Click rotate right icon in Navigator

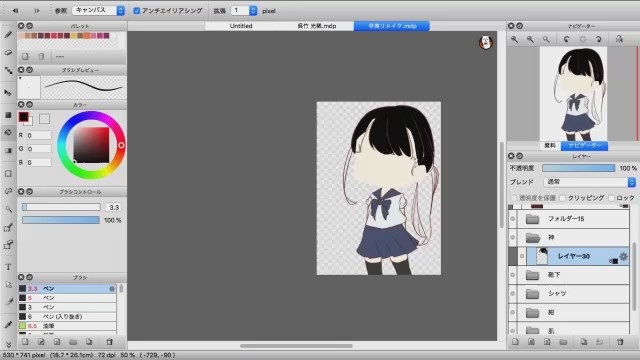pyautogui.click(x=598, y=39)
